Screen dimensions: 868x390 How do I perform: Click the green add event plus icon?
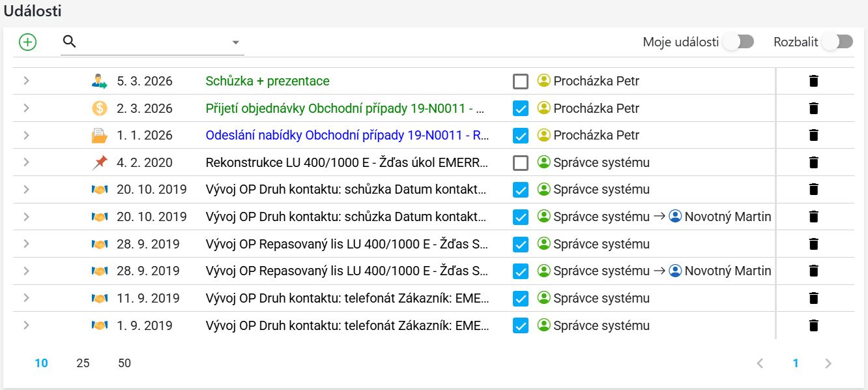27,42
